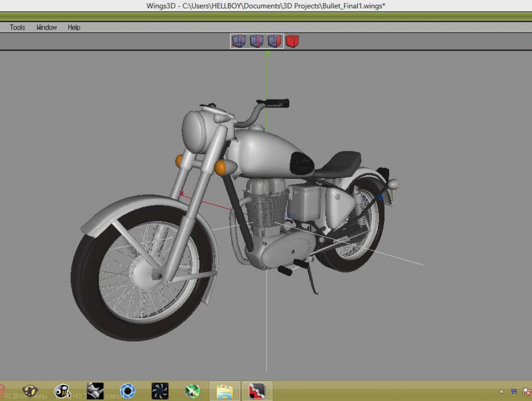Screen dimensions: 532x401
Task: Open the black fan icon app
Action: click(x=160, y=391)
